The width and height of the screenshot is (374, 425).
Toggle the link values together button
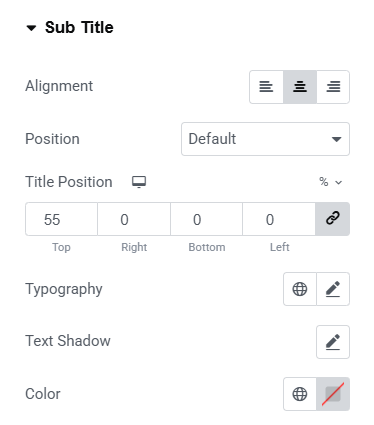tap(333, 219)
